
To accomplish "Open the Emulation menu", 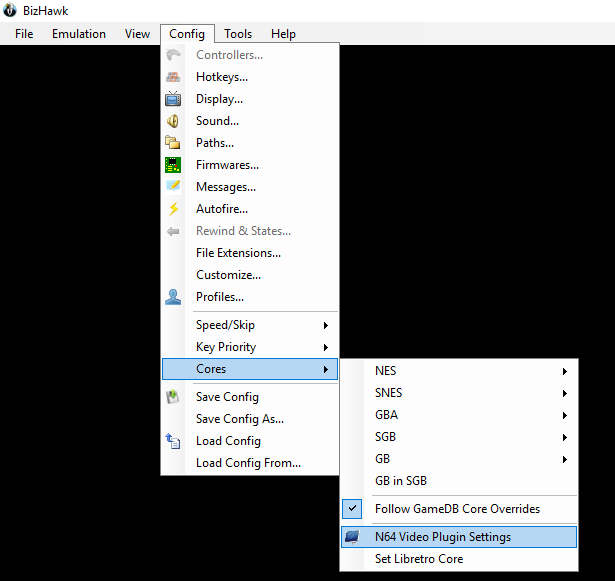I will [x=79, y=34].
